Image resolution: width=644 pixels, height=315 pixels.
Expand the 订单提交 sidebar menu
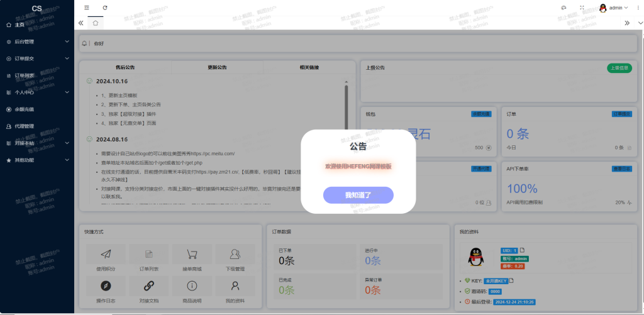[37, 58]
